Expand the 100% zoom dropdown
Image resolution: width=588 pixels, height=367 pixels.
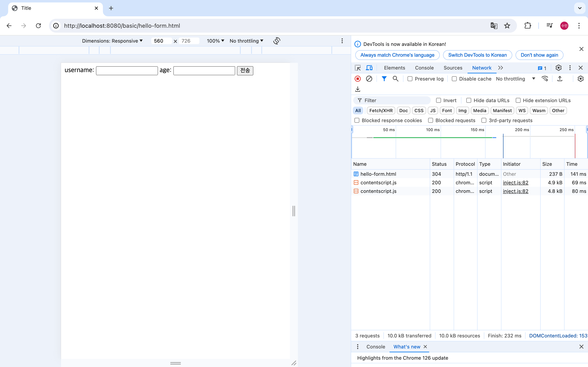click(215, 41)
